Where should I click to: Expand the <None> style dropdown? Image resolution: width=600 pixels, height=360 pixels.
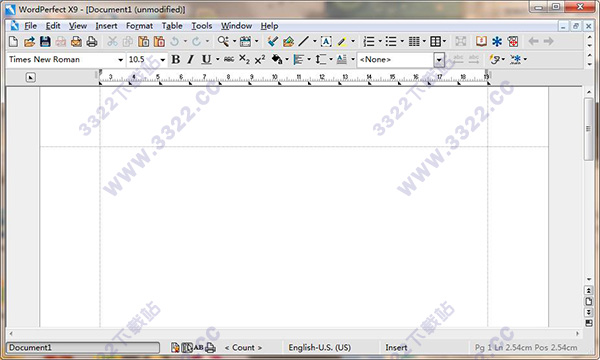point(439,60)
